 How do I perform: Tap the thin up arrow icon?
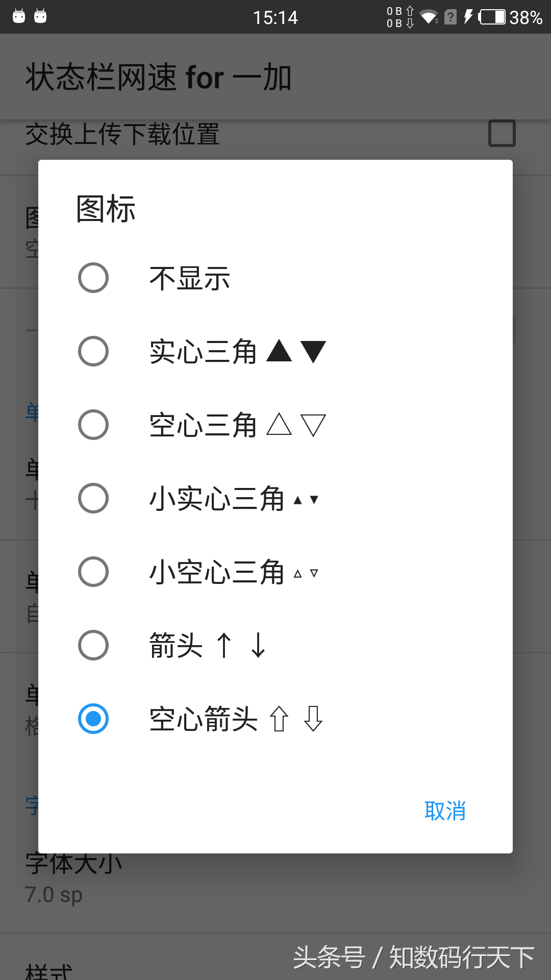click(x=224, y=645)
